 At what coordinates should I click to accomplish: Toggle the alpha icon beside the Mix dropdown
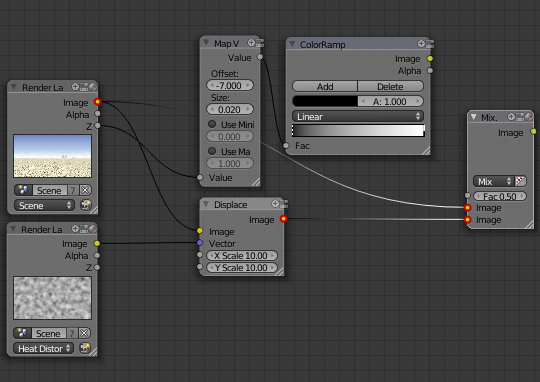coord(520,181)
